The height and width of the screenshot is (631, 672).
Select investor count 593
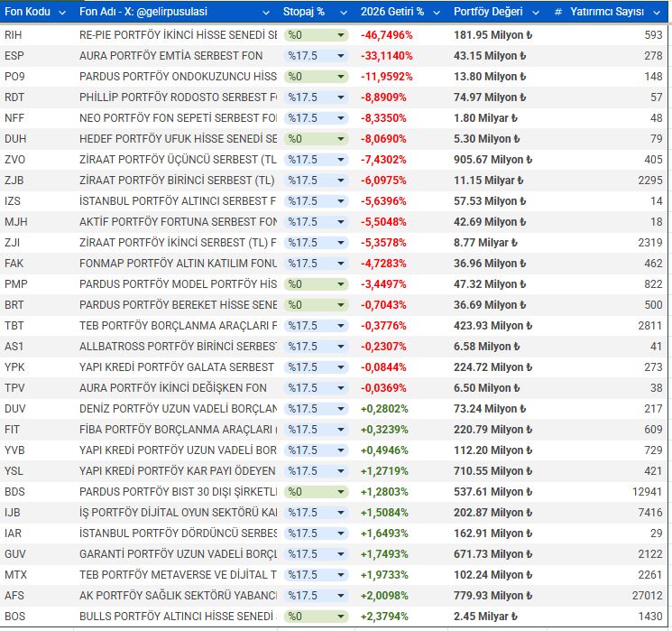654,35
